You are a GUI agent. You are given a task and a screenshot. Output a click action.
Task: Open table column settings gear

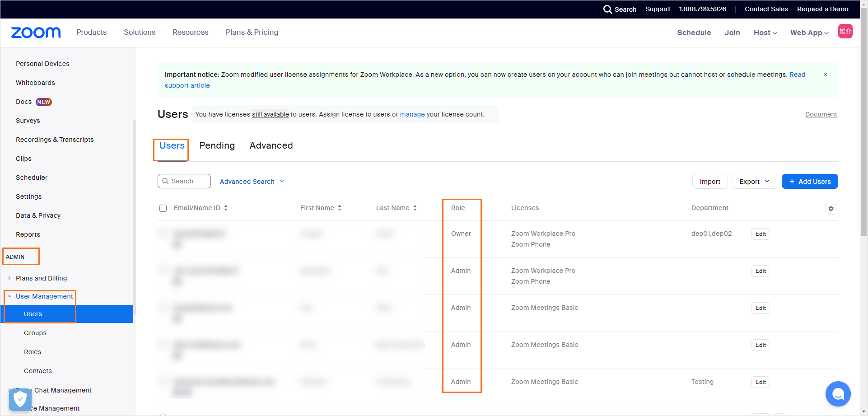tap(831, 209)
